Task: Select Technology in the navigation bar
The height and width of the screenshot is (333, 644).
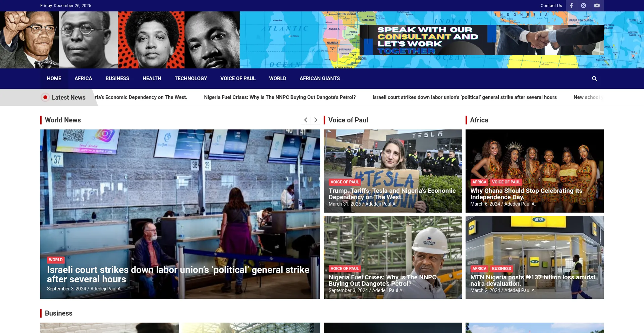Action: coord(191,78)
